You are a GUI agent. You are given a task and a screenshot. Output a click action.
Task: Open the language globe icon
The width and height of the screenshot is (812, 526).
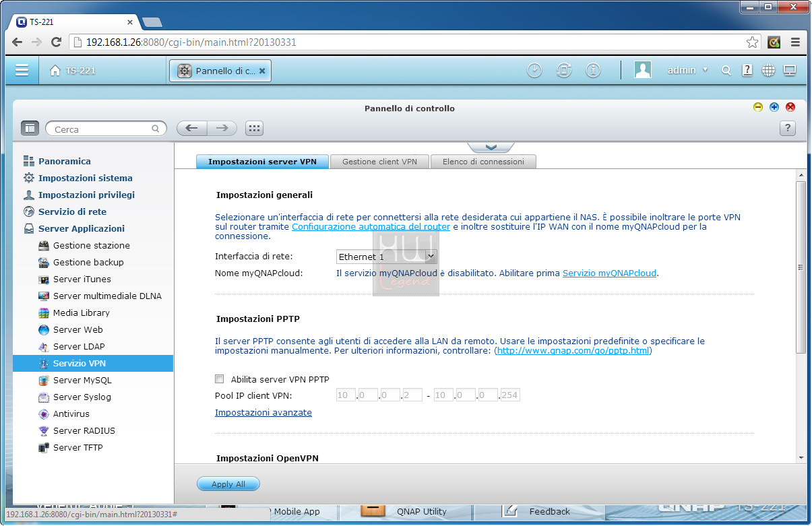769,70
